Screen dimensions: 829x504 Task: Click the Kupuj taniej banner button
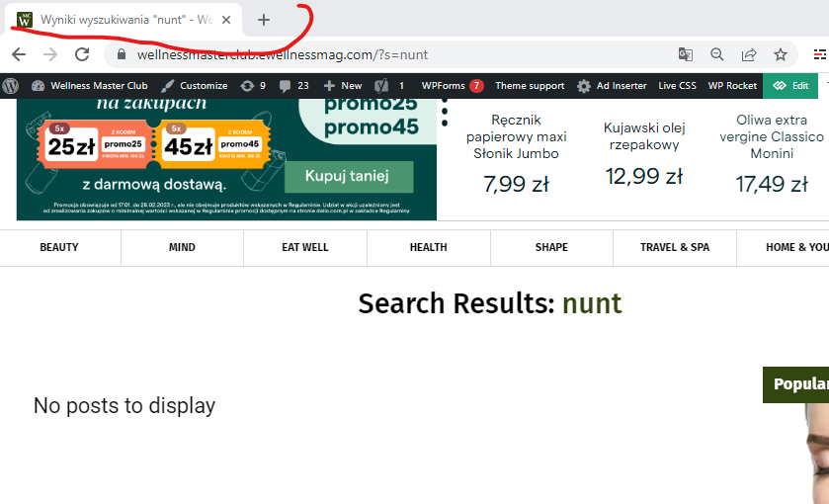click(349, 177)
